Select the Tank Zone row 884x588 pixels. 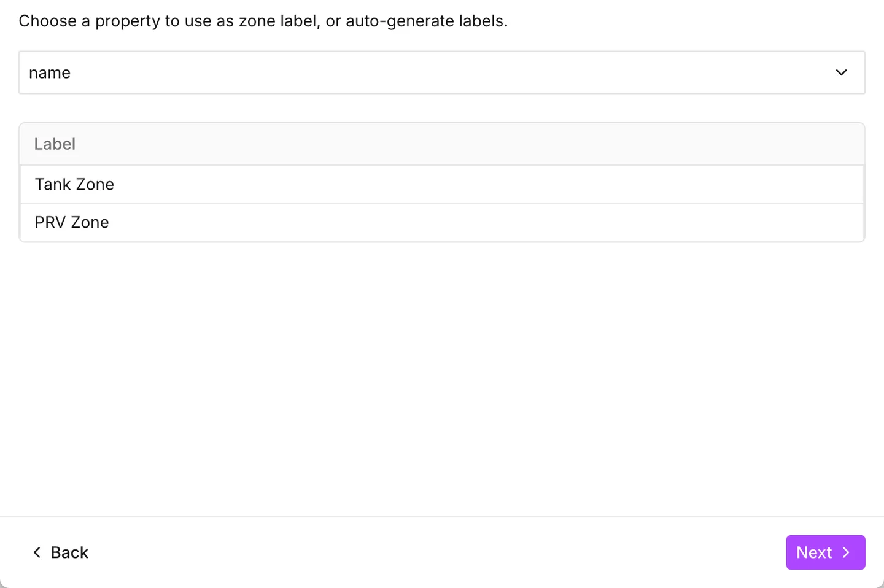[442, 184]
